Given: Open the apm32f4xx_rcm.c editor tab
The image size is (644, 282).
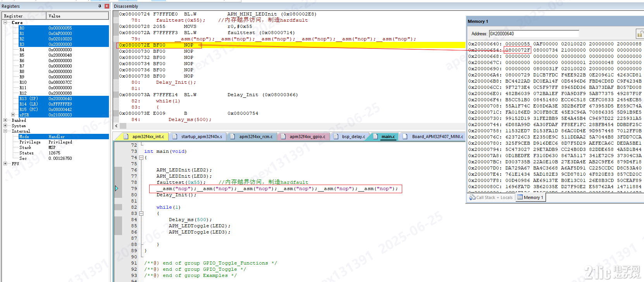Looking at the screenshot, I should point(252,137).
